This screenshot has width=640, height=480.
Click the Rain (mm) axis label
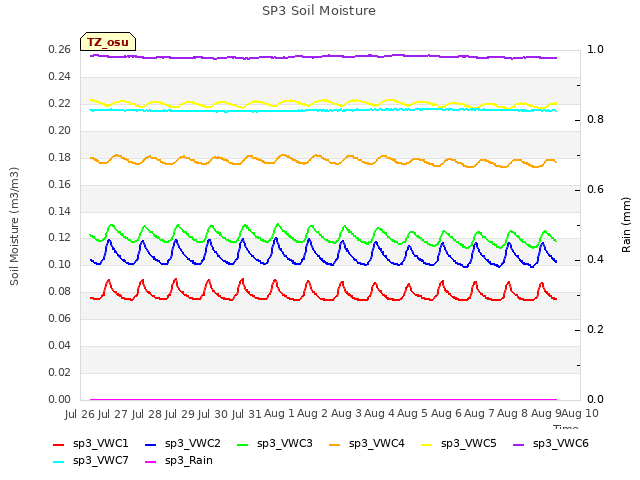point(626,225)
